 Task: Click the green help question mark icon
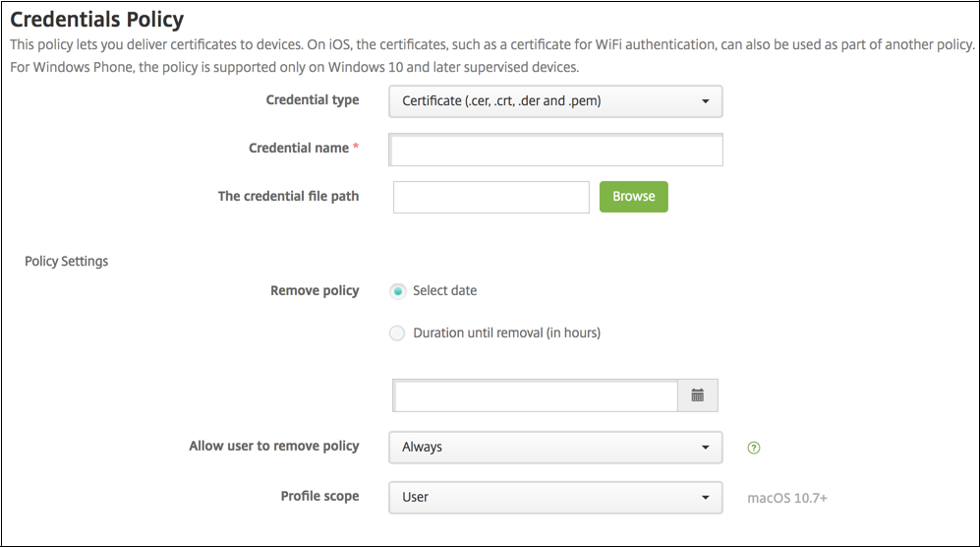pos(754,448)
